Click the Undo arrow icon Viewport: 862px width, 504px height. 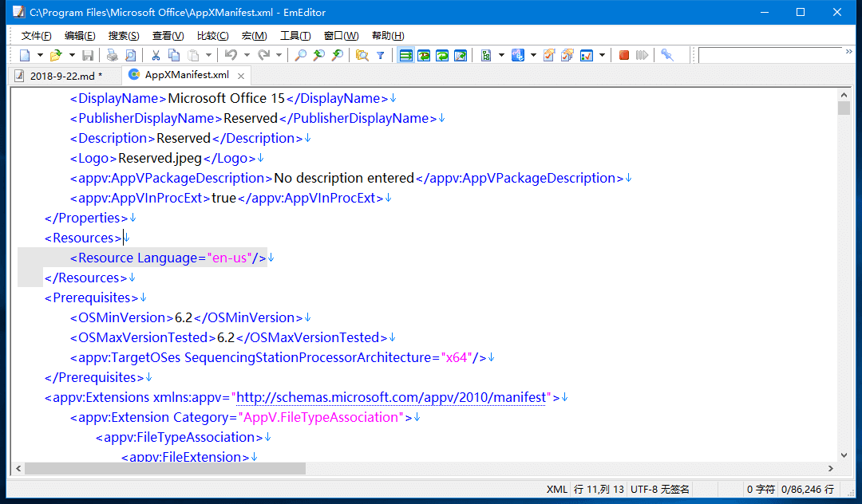[x=231, y=55]
